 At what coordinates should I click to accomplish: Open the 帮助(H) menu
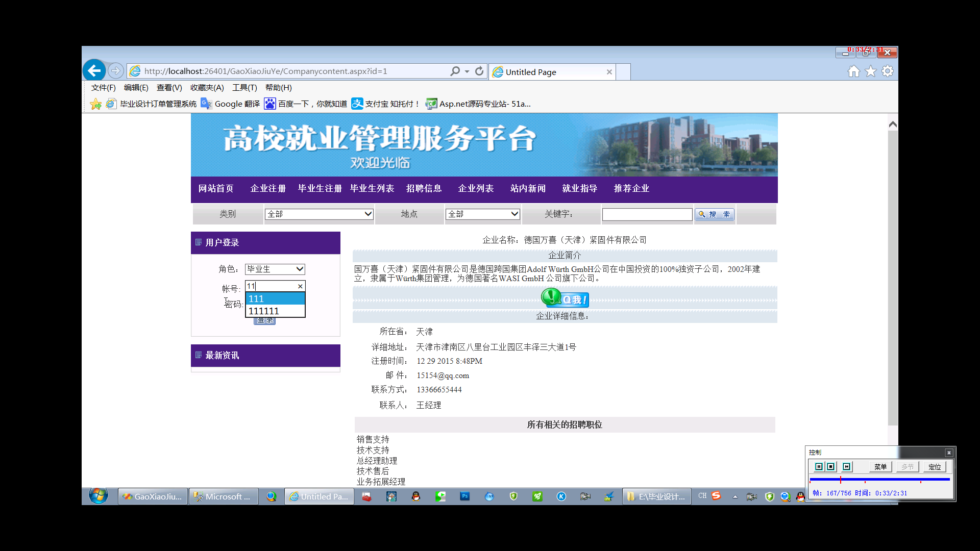[x=278, y=88]
